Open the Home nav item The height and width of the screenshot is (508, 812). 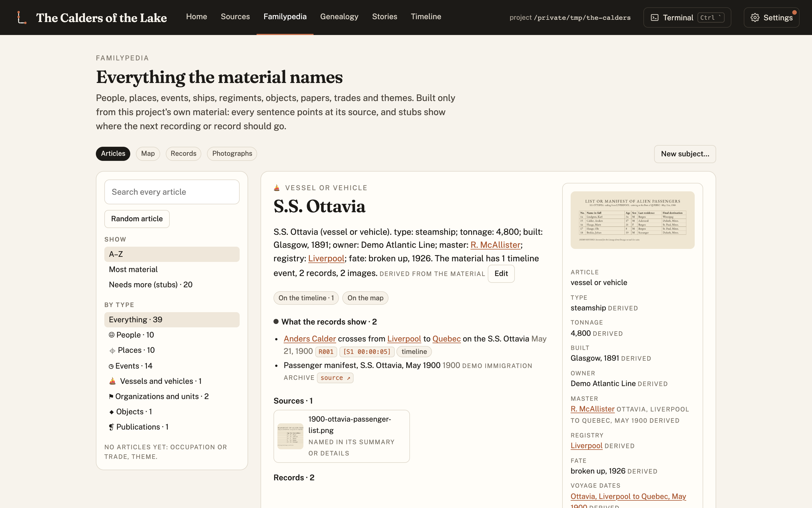(x=196, y=16)
